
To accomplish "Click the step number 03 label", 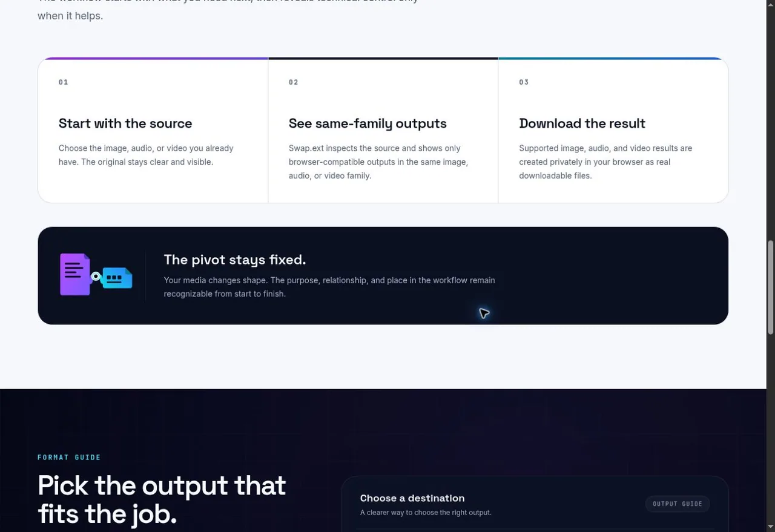I will [524, 82].
